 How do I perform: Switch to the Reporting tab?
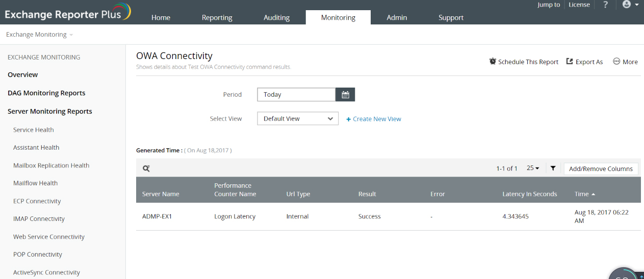click(x=217, y=17)
